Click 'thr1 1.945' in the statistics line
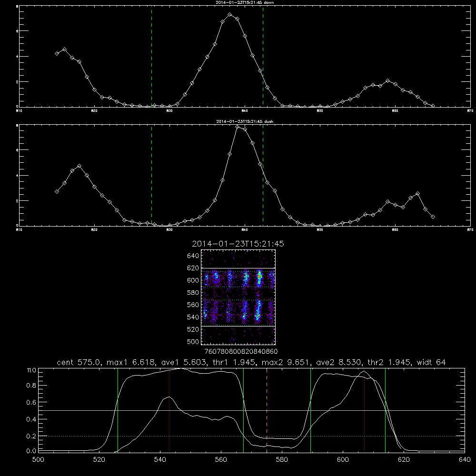This screenshot has width=476, height=476. 233,362
